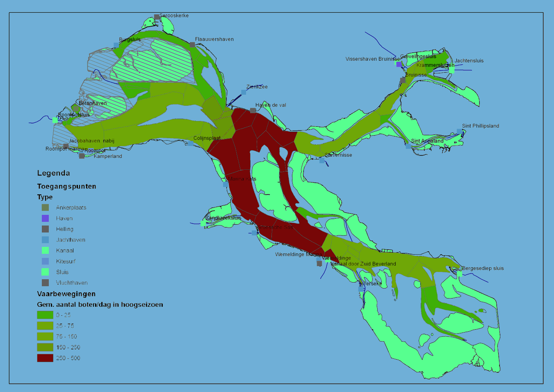
Task: Click the Flaauwershaven grey marker
Action: pos(192,45)
